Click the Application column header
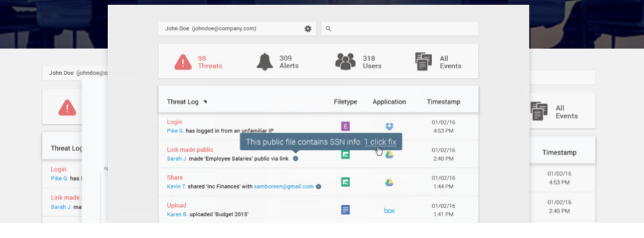The height and width of the screenshot is (238, 644). (x=389, y=102)
